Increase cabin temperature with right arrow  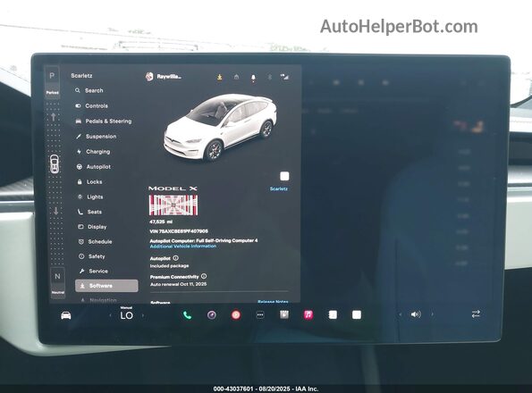[x=143, y=315]
